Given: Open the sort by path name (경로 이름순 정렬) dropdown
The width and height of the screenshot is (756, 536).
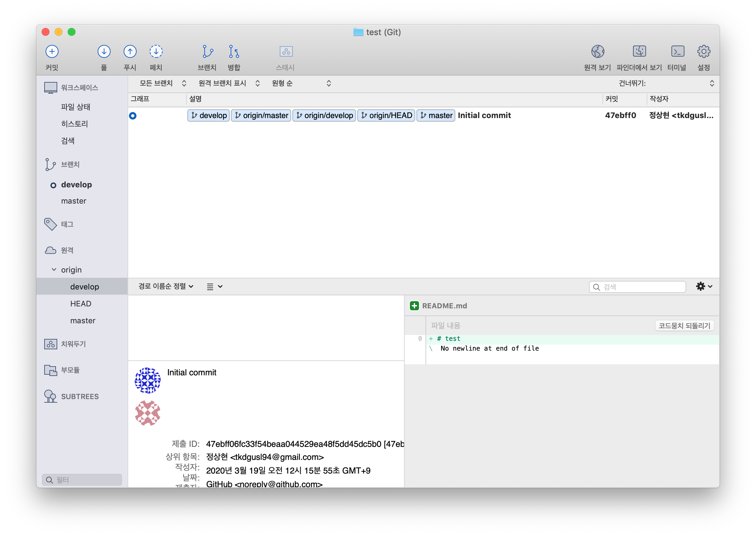Looking at the screenshot, I should pyautogui.click(x=166, y=286).
